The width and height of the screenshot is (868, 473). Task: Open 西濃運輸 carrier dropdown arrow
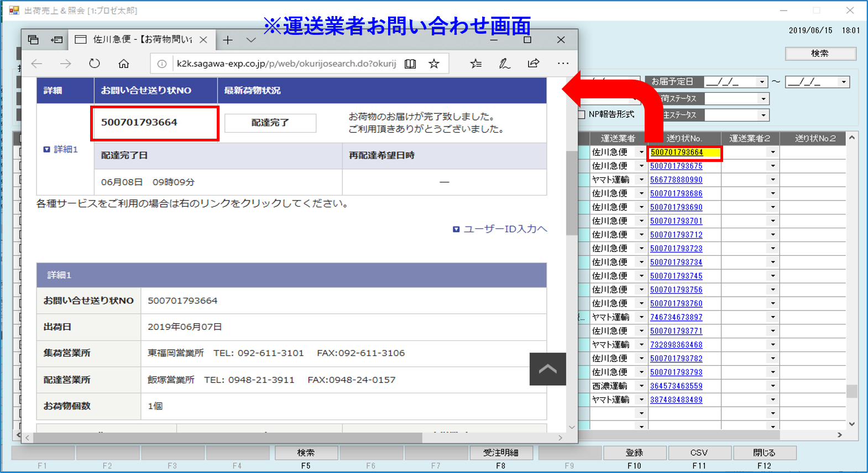click(641, 386)
